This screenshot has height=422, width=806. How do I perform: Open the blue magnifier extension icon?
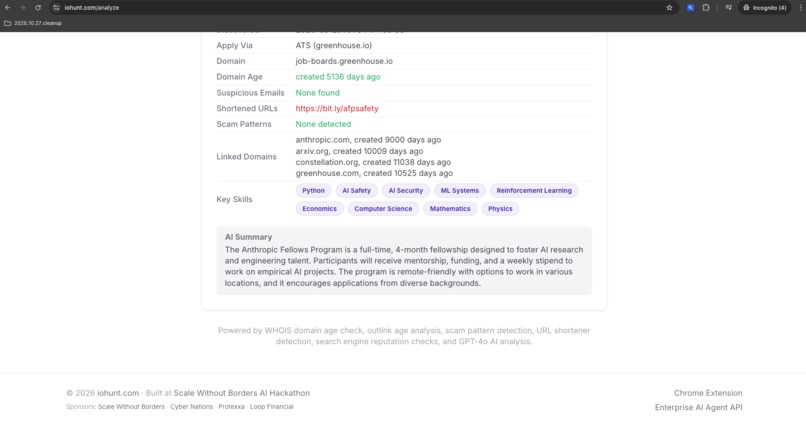coord(690,8)
